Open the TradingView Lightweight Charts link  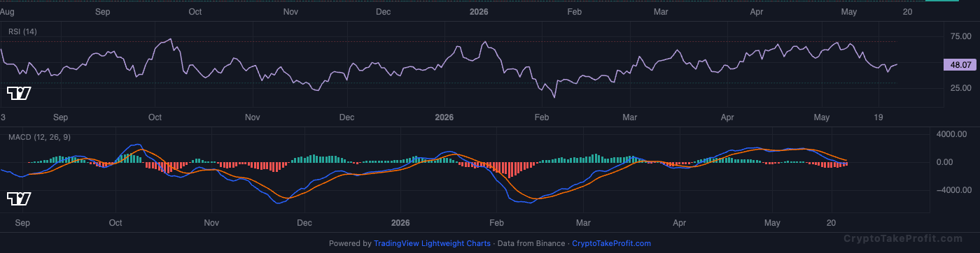coord(432,244)
